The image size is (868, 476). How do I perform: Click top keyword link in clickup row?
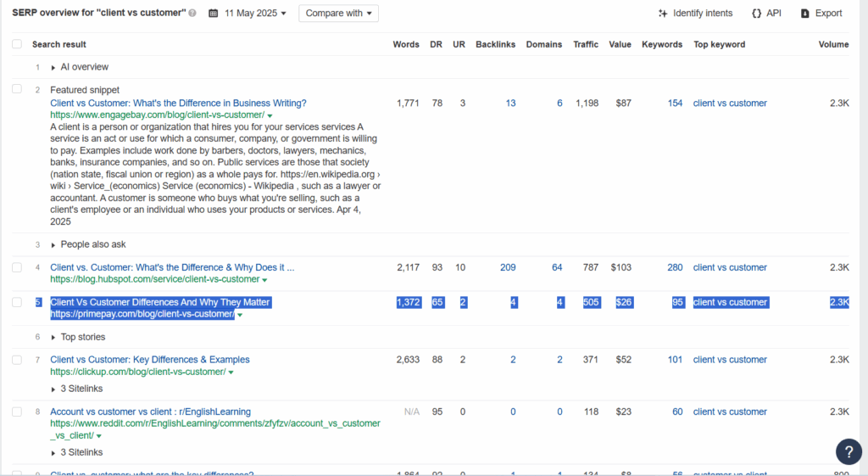(x=730, y=360)
